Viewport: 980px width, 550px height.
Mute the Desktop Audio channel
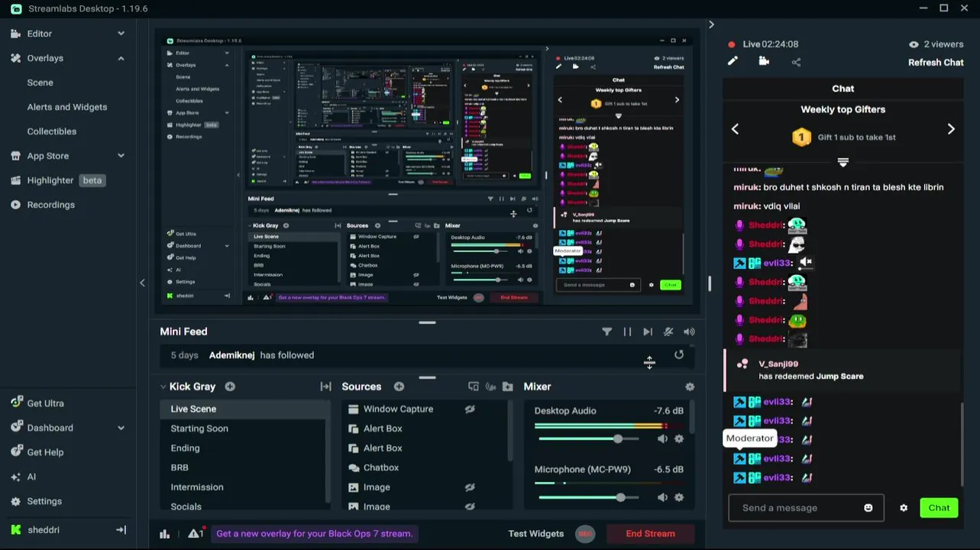[x=662, y=438]
